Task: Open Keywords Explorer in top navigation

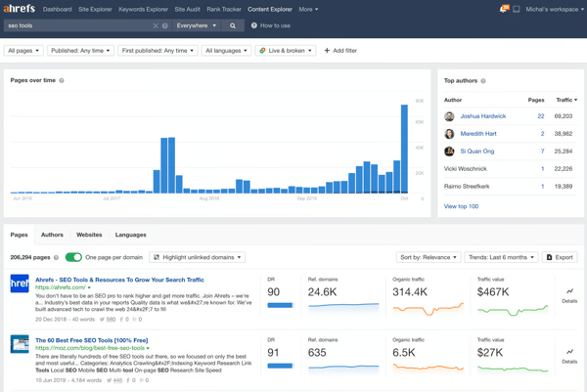Action: pos(143,9)
